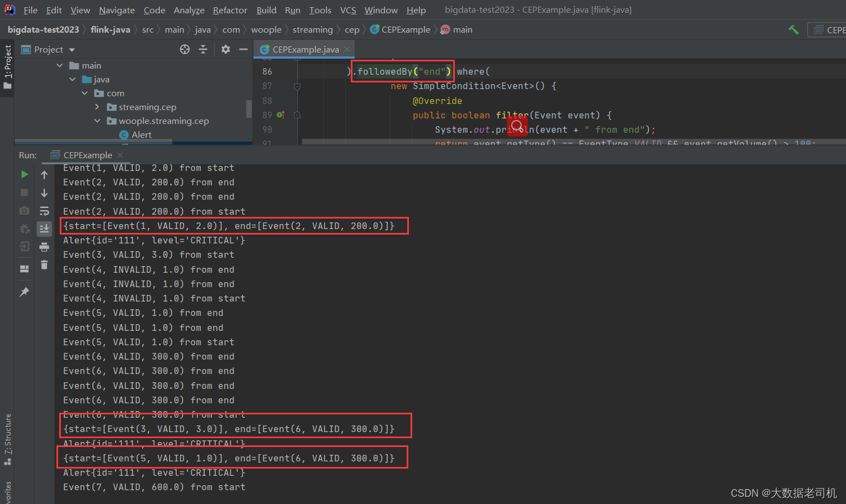Open the Tools menu
The height and width of the screenshot is (504, 846).
(x=320, y=10)
